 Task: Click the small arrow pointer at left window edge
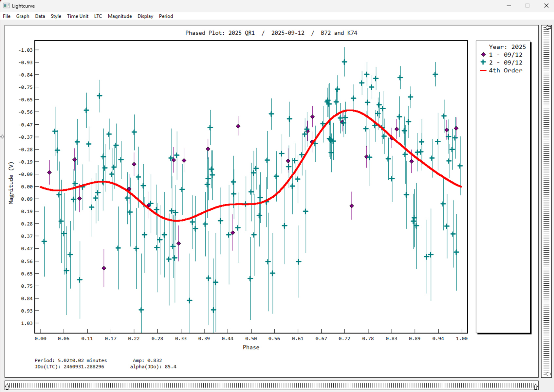2,136
